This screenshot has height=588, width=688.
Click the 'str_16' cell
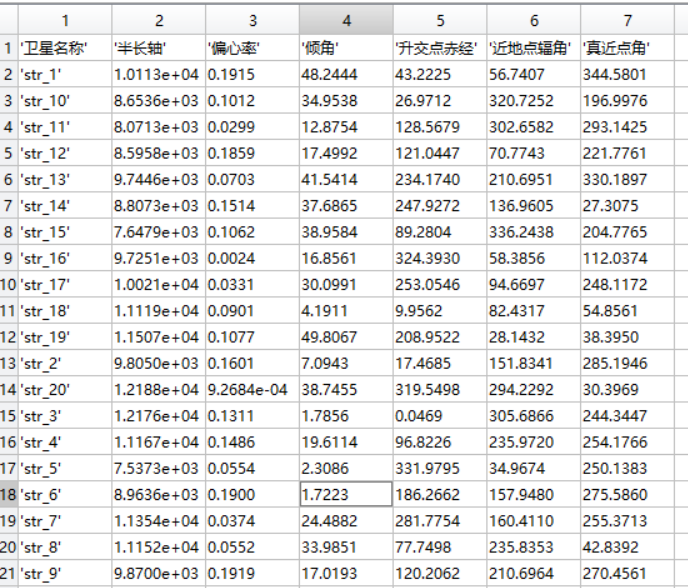pyautogui.click(x=65, y=258)
